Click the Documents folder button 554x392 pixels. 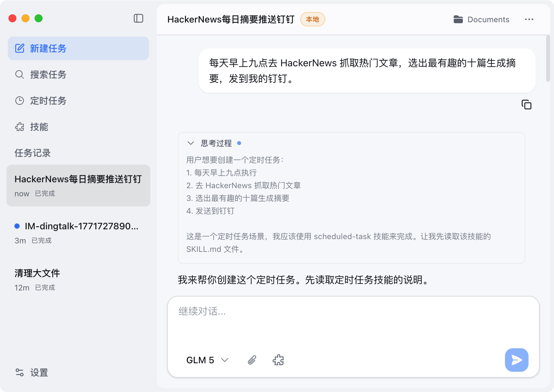point(481,20)
